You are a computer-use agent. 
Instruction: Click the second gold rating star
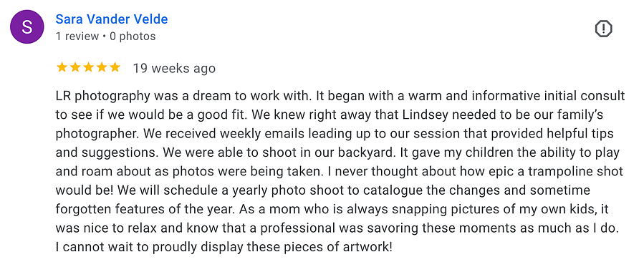75,67
